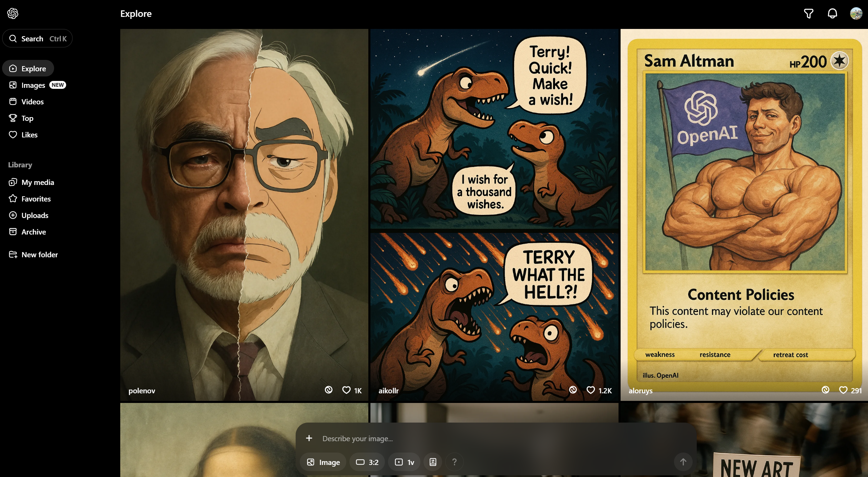Open the Likes section
Viewport: 868px width, 477px height.
click(x=23, y=135)
